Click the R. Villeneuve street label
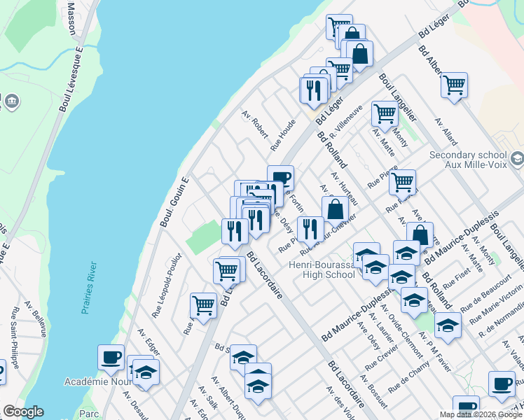 pos(346,122)
